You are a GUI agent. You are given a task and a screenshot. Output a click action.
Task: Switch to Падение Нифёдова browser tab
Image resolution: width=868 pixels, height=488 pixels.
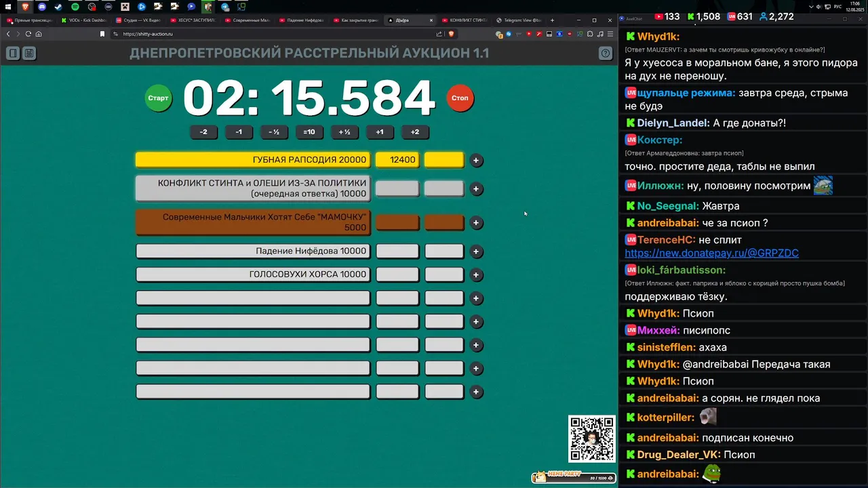301,20
